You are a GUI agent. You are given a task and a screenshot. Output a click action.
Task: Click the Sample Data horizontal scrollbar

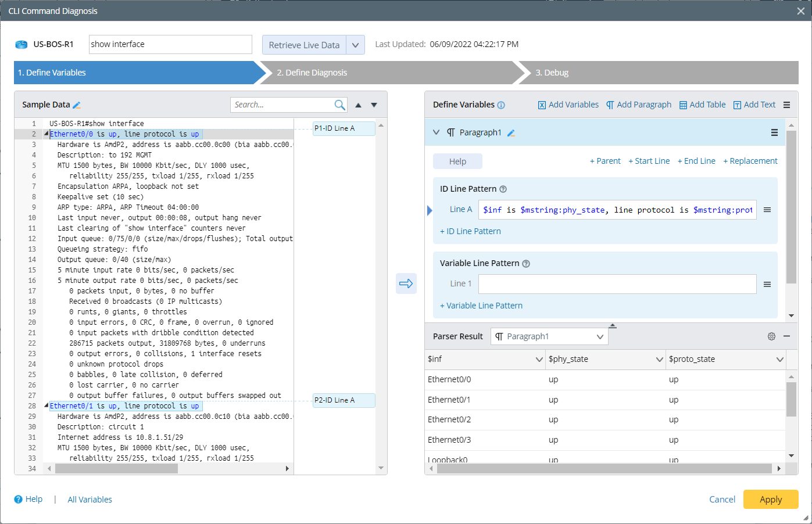pos(116,468)
